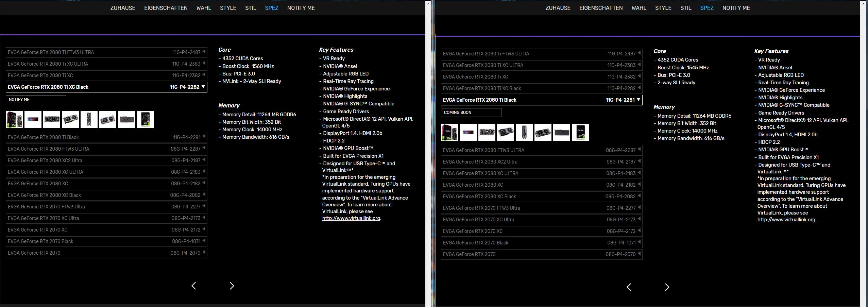This screenshot has width=868, height=307.
Task: View first box thumbnail in right window
Action: pos(449,133)
